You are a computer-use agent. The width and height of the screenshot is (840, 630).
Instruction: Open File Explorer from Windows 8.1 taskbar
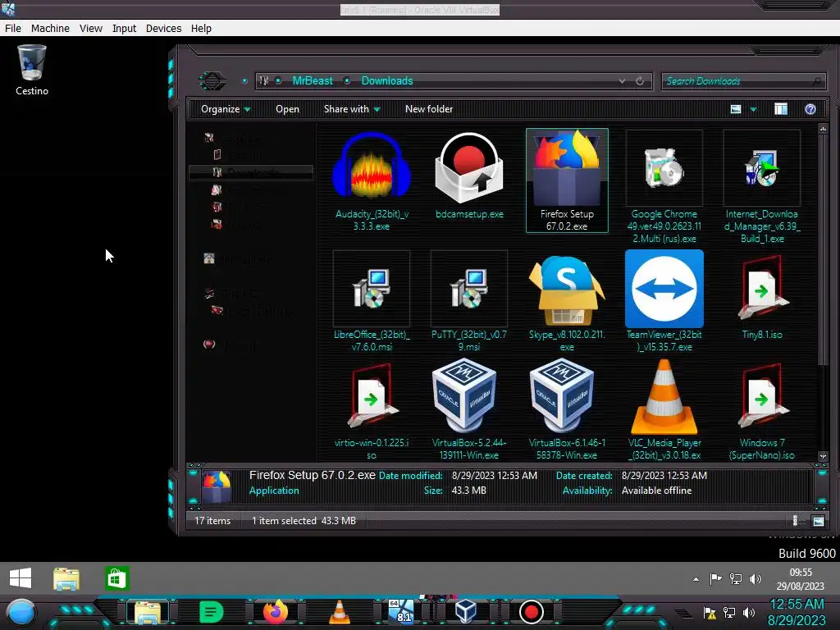[66, 578]
